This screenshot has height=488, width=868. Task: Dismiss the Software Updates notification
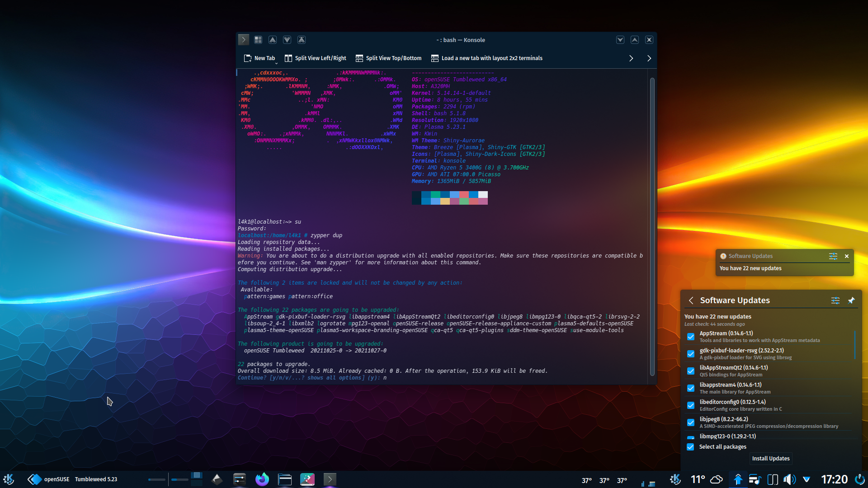pos(847,256)
